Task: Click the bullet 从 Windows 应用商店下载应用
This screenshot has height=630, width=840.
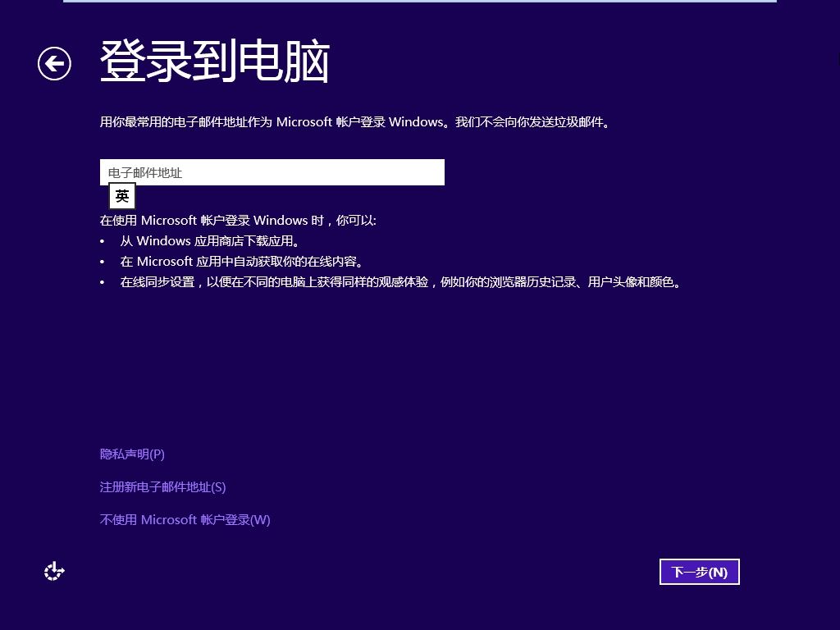Action: 210,241
